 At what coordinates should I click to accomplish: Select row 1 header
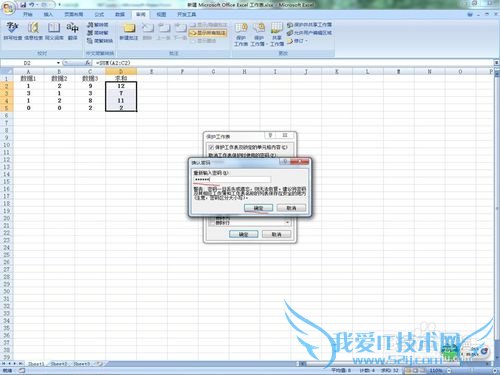(x=6, y=79)
